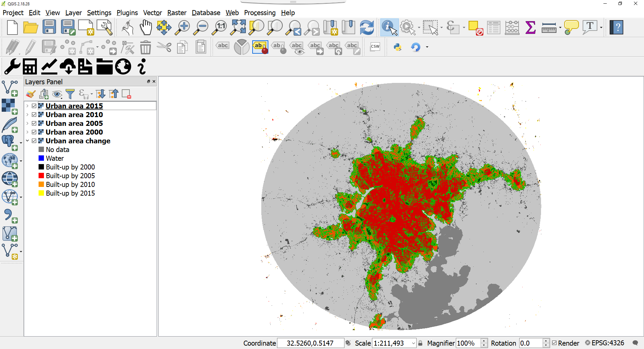Open the Processing menu

pos(260,13)
